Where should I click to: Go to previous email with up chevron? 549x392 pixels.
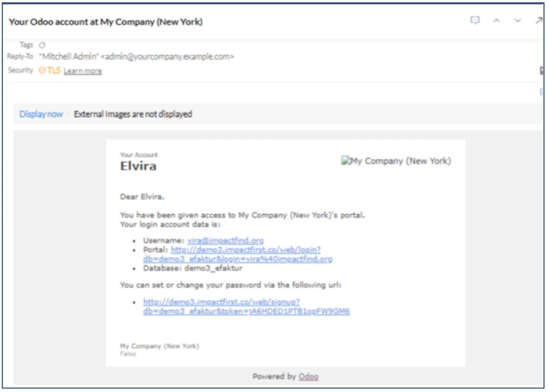[x=496, y=21]
